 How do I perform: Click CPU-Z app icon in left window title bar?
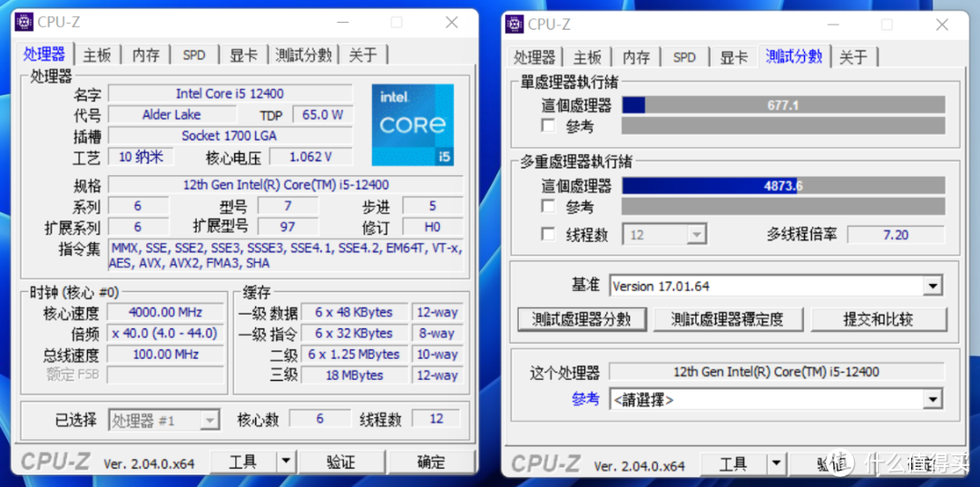pos(24,22)
